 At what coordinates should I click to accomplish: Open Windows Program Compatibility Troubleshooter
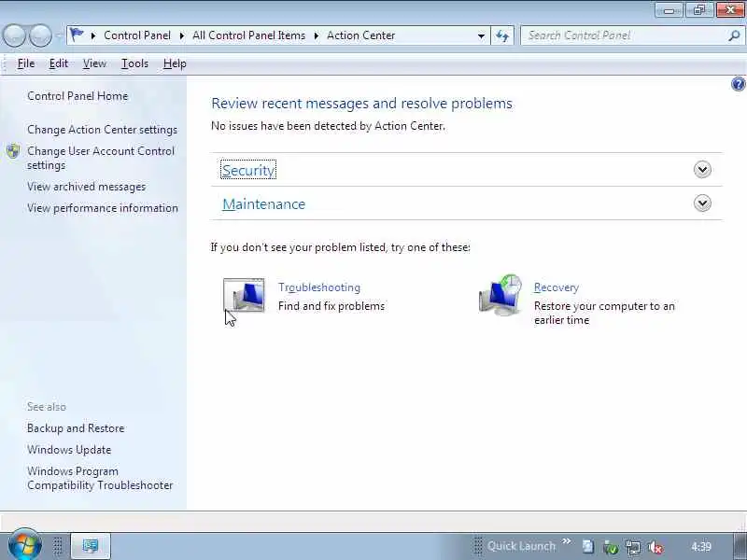click(100, 478)
